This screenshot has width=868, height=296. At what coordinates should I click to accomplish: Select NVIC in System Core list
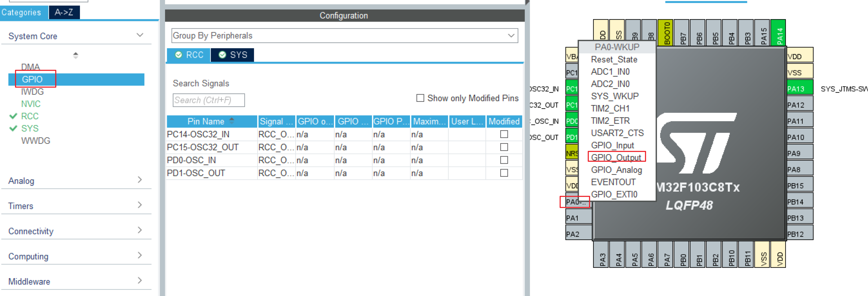pos(31,104)
